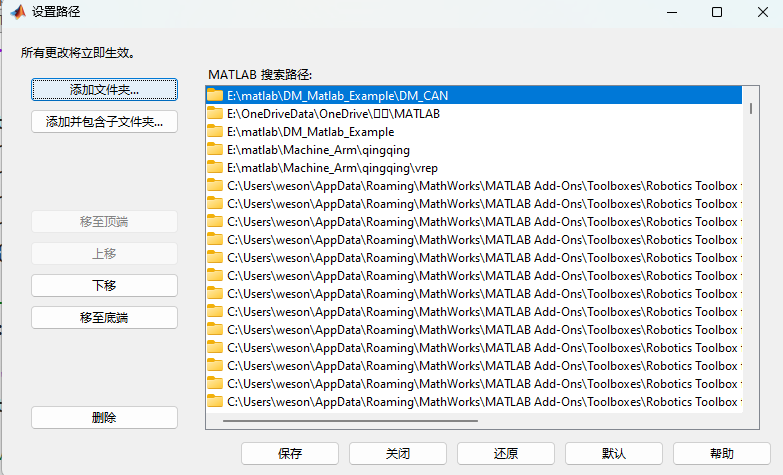Click folder icon of Machine_Arm\qingqing path
The height and width of the screenshot is (475, 783).
tap(215, 149)
